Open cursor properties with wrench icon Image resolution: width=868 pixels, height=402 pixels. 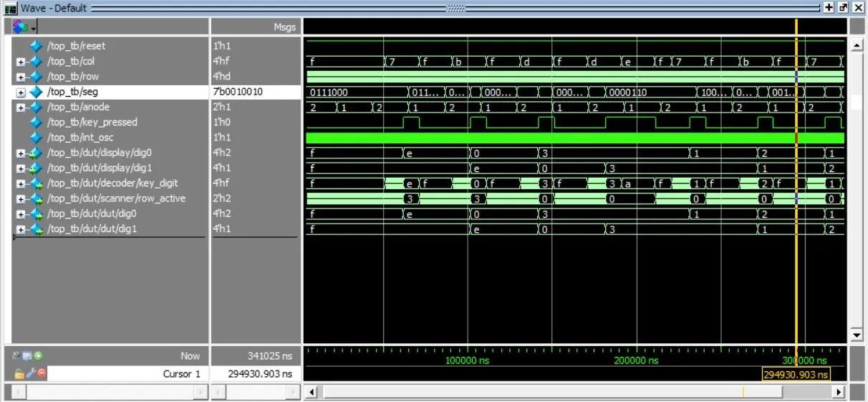click(30, 373)
